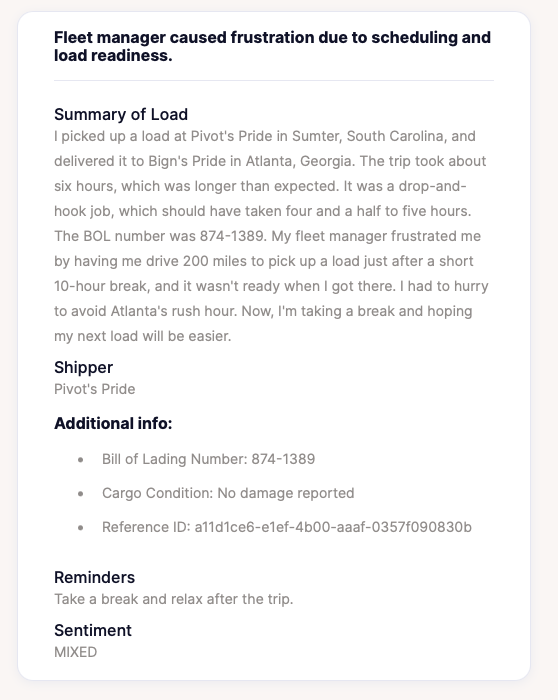Click the card title about fleet manager frustration
Viewport: 558px width, 700px height.
click(272, 46)
